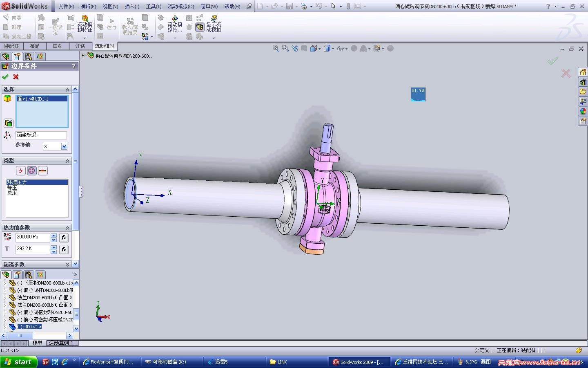Select 静压 in the pressure type list
The width and height of the screenshot is (588, 368).
[x=12, y=188]
